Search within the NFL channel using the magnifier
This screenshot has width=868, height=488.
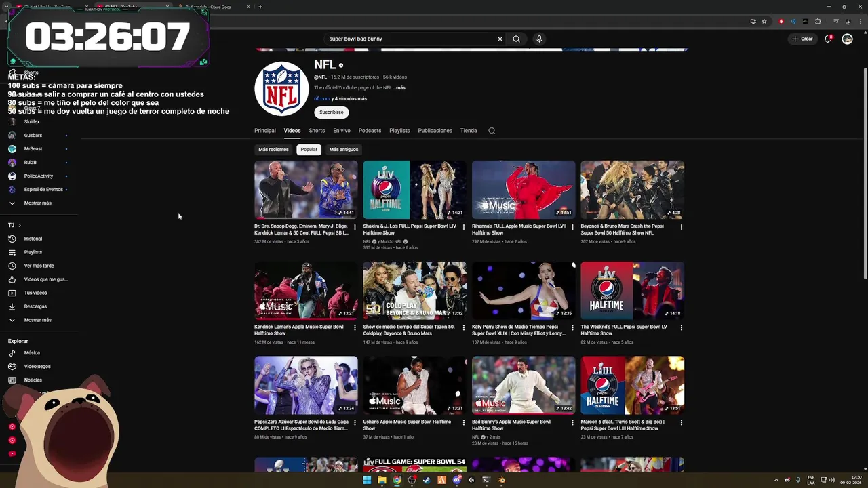point(492,131)
